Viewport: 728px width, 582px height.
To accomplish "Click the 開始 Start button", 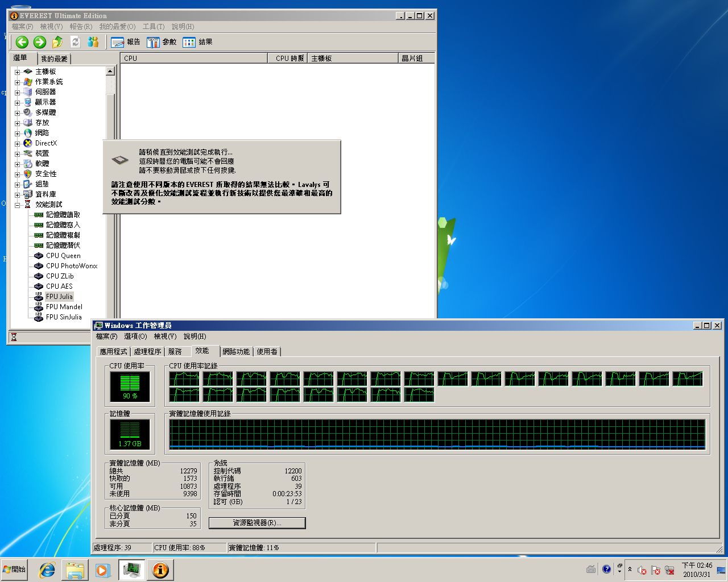I will [14, 569].
